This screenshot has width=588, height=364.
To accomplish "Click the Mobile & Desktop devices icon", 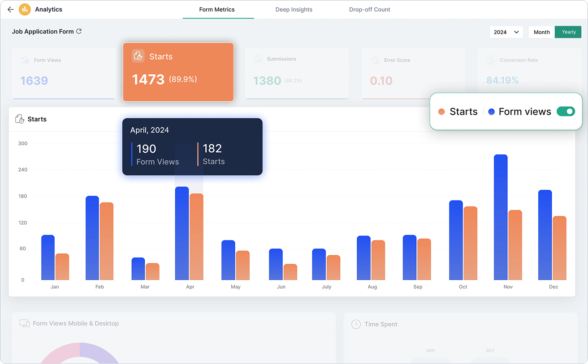I will [x=25, y=323].
